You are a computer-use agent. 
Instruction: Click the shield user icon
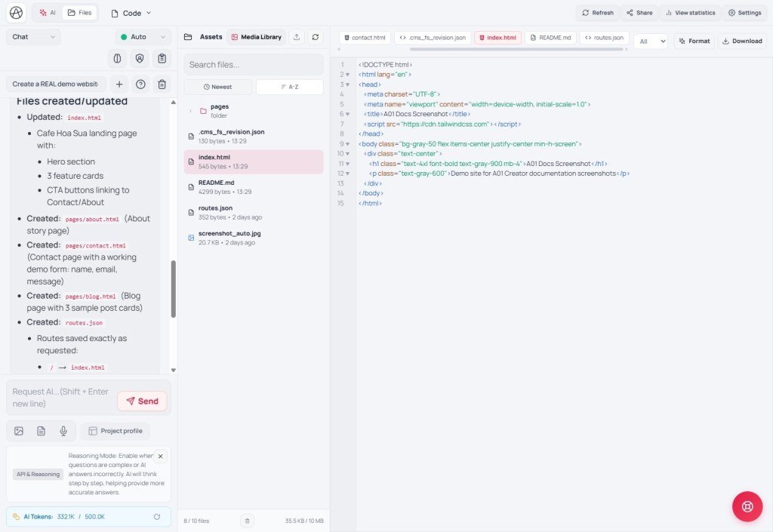tap(140, 59)
